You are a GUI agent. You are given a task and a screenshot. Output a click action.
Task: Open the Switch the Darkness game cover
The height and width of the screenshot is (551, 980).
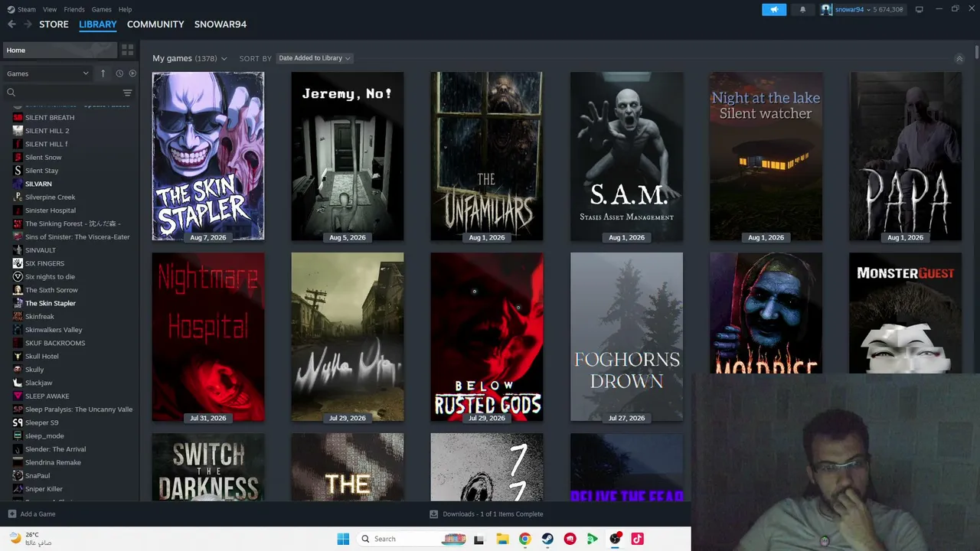click(208, 468)
